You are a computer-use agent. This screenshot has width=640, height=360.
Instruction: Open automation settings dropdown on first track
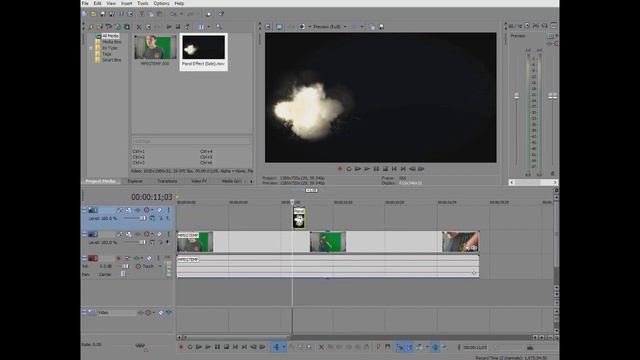click(x=152, y=210)
